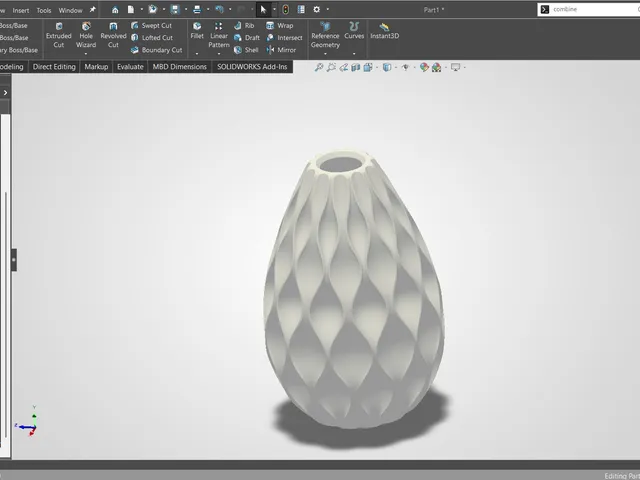Image resolution: width=640 pixels, height=480 pixels.
Task: Click the Edit Appearance color ball
Action: click(x=424, y=67)
